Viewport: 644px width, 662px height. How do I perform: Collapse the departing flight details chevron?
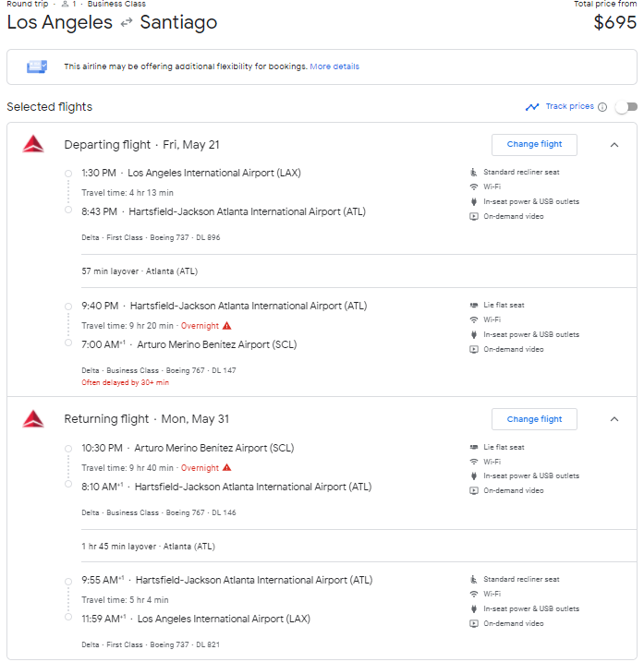pos(614,145)
